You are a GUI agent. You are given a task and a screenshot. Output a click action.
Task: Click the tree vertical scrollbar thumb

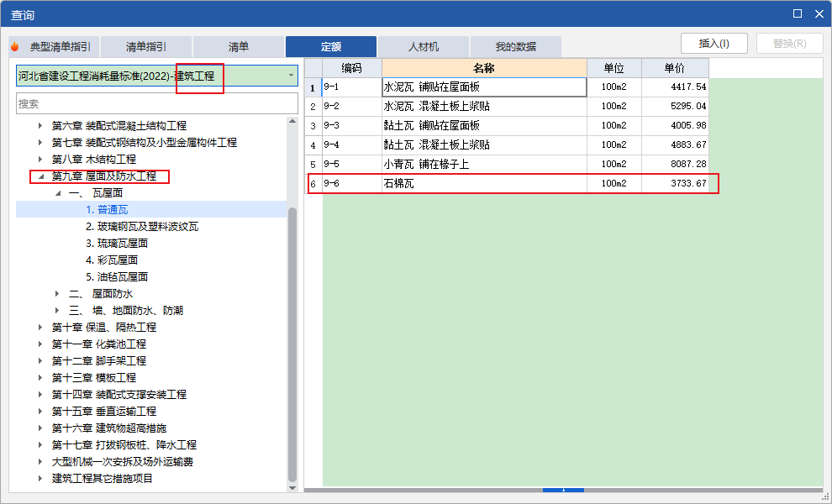click(x=292, y=345)
